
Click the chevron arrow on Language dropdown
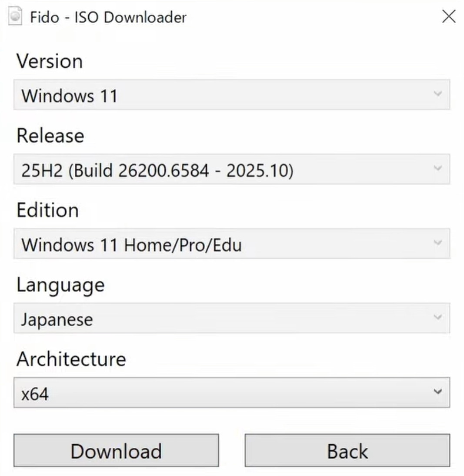point(438,318)
